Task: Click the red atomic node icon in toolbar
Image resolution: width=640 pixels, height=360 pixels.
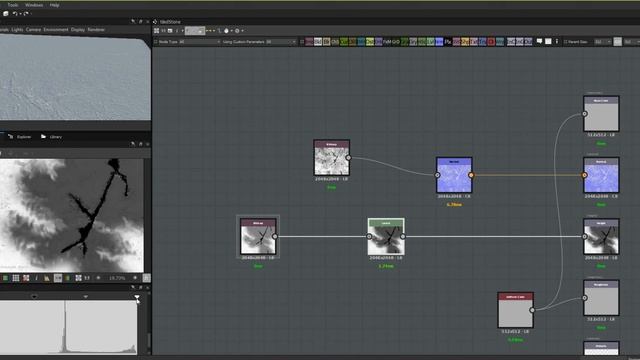Action: tap(491, 42)
